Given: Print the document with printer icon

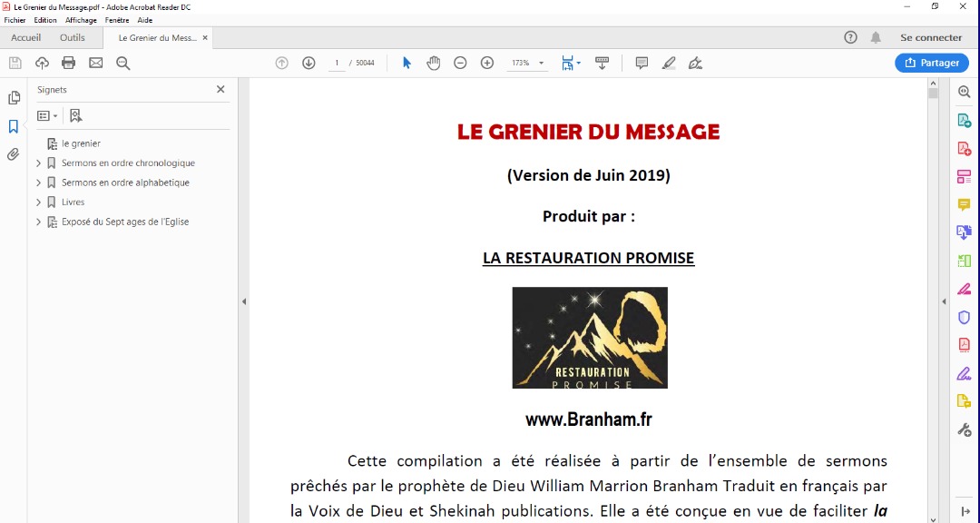Looking at the screenshot, I should (69, 63).
